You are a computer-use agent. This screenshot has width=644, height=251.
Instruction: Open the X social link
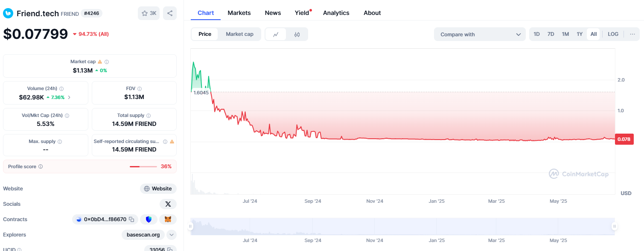click(x=168, y=204)
